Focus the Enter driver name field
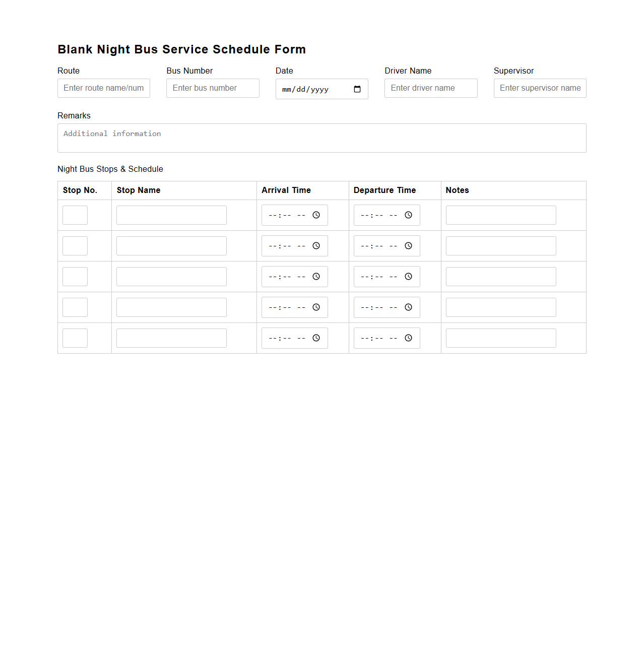The image size is (644, 655). pos(430,88)
